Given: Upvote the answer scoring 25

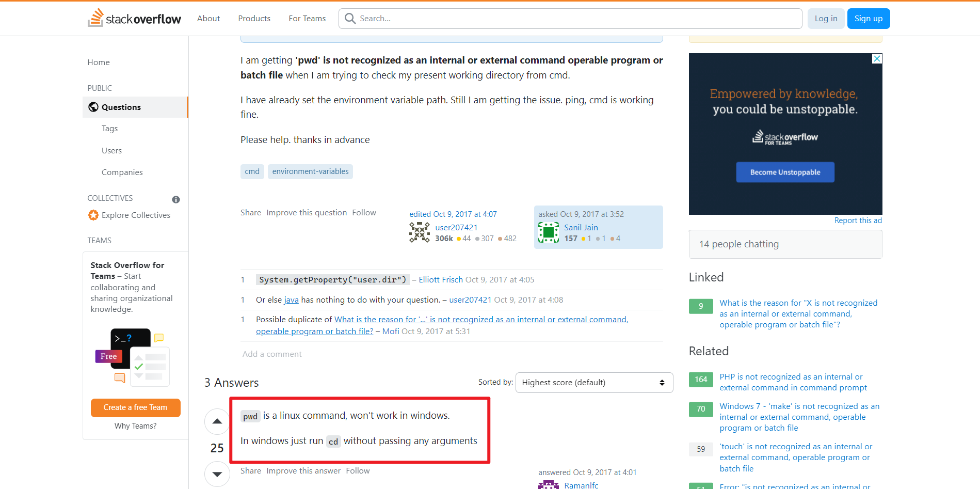Looking at the screenshot, I should tap(217, 421).
